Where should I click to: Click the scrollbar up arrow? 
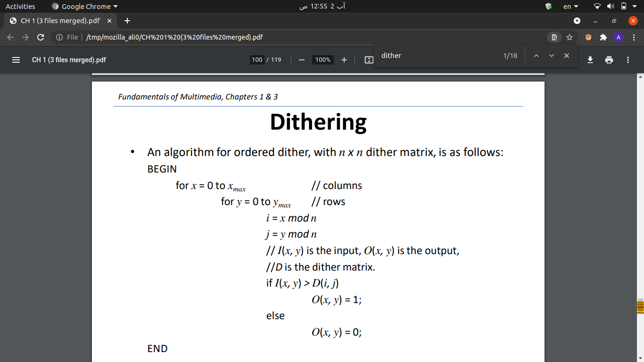640,76
